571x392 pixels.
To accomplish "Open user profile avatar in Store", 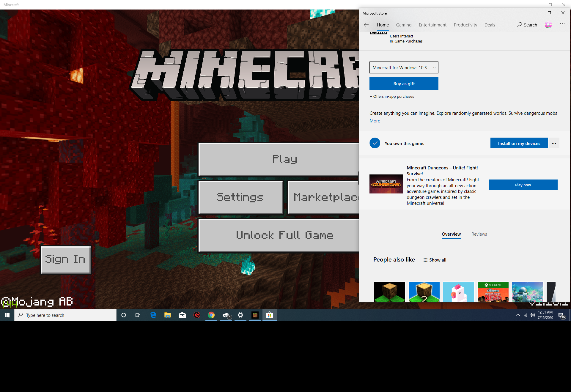I will click(x=548, y=25).
